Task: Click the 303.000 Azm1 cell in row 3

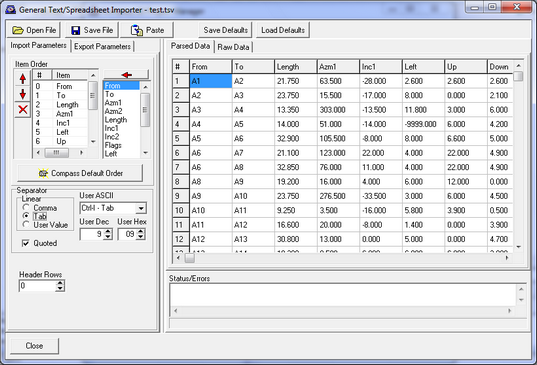Action: 338,110
